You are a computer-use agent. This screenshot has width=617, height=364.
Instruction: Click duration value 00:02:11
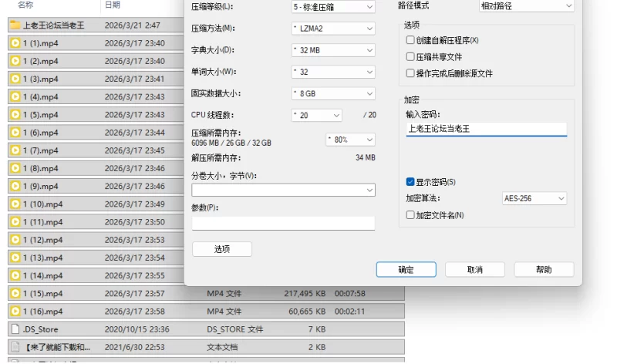[350, 312]
